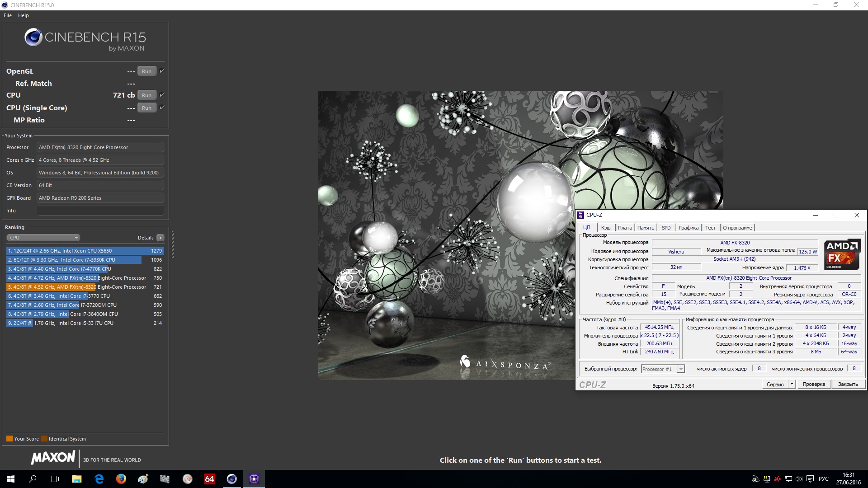868x488 pixels.
Task: Expand the Processor #1 selector in CPU-Z
Action: click(x=680, y=369)
